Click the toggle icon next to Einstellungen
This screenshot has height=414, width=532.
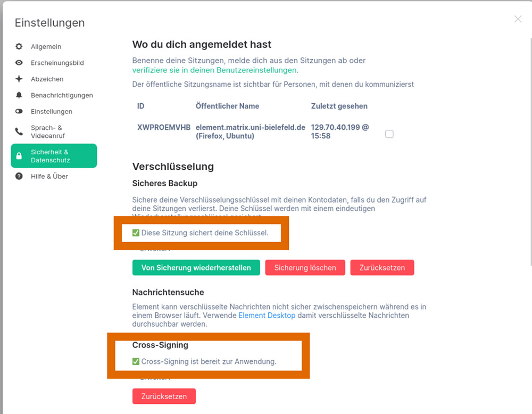pos(19,111)
